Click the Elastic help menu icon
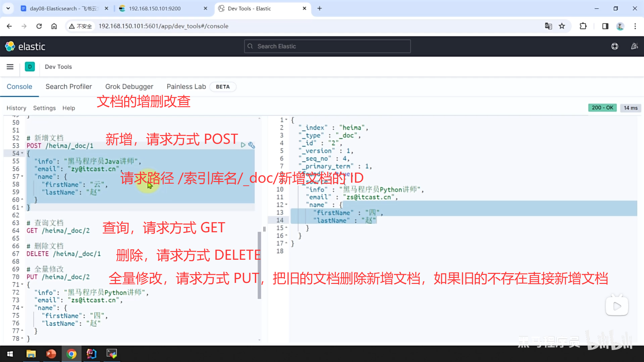Viewport: 644px width, 362px height. 614,46
